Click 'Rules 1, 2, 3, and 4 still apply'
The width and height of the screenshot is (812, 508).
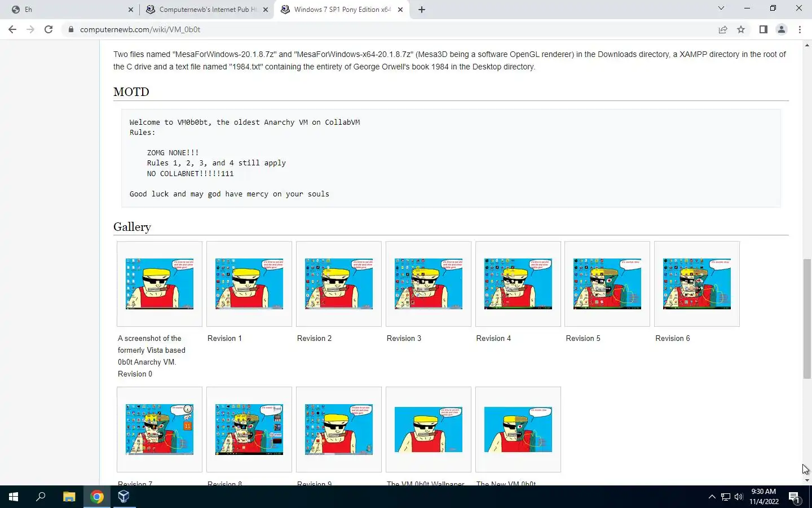pos(217,163)
